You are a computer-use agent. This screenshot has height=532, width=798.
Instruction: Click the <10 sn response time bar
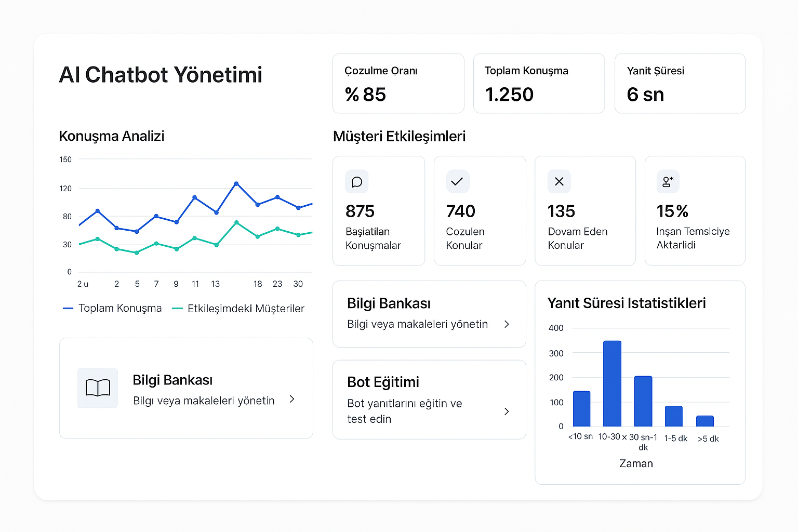[581, 409]
